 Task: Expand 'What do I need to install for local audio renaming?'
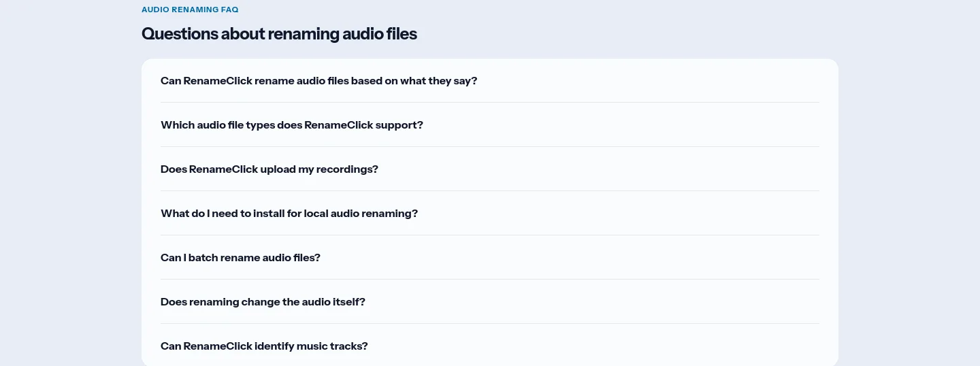[x=489, y=213]
